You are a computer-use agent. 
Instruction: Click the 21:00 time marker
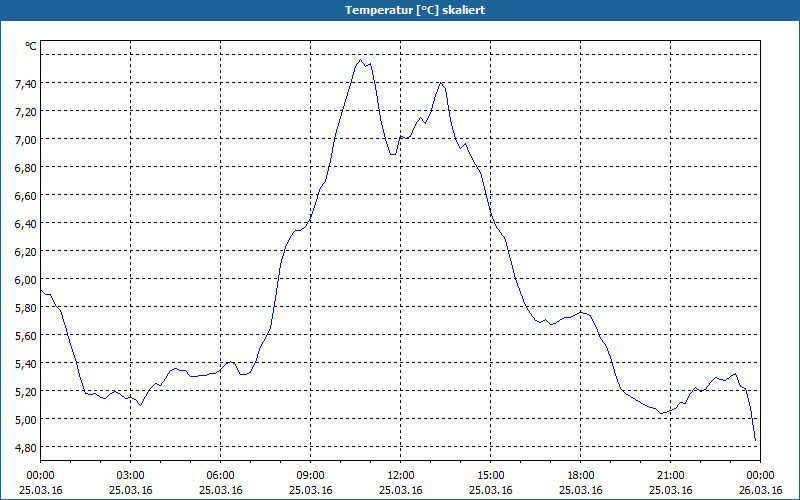point(671,475)
